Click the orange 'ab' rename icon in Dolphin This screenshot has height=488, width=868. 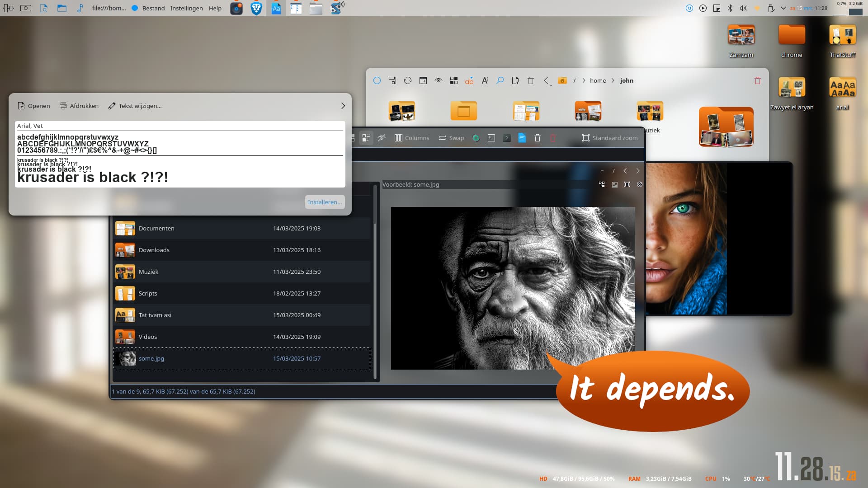point(469,80)
